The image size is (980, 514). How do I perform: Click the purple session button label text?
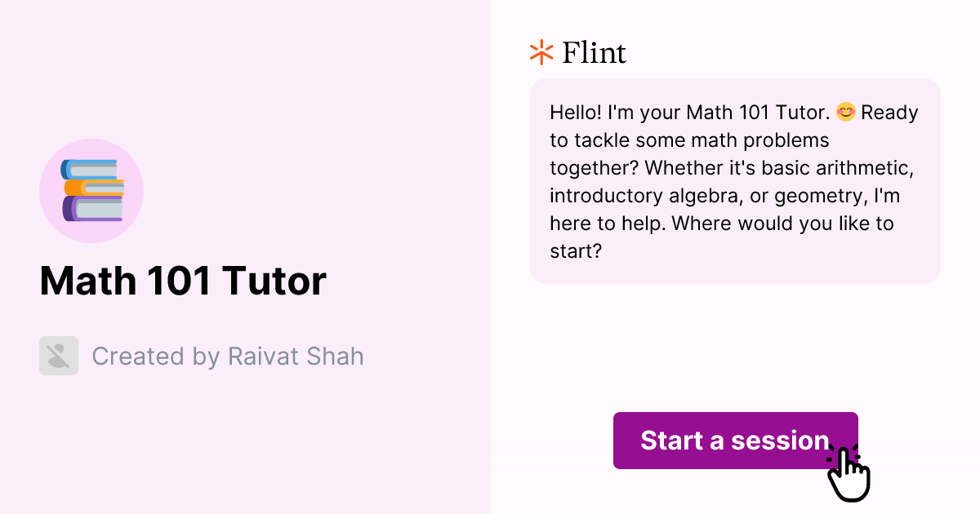pyautogui.click(x=733, y=441)
